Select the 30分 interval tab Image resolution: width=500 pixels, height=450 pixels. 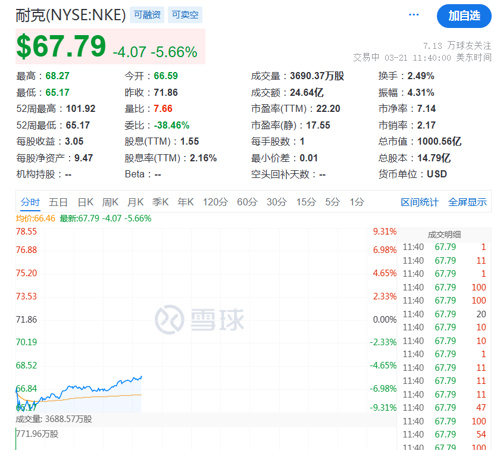click(x=276, y=202)
